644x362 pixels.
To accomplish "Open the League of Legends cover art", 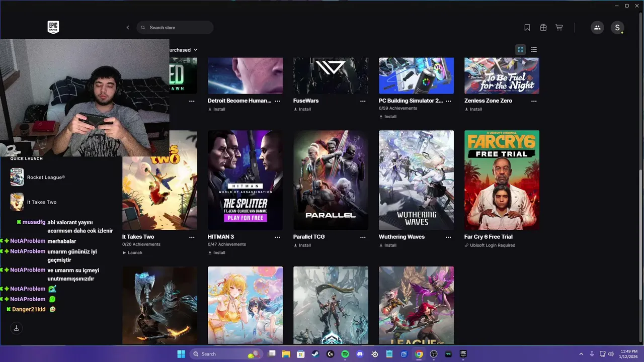I will coord(416,305).
